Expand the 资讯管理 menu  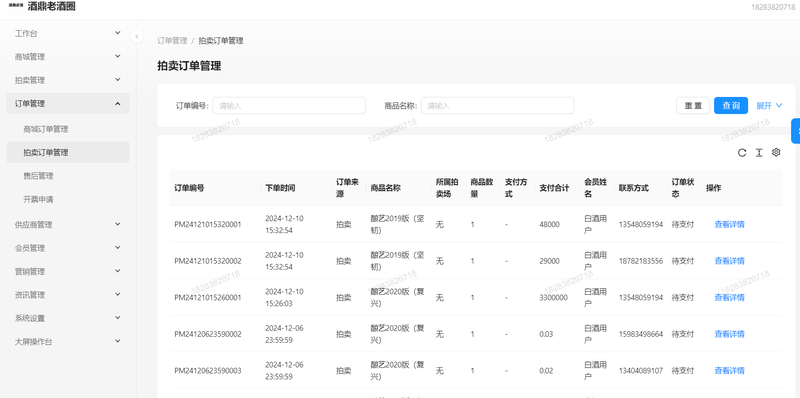68,295
